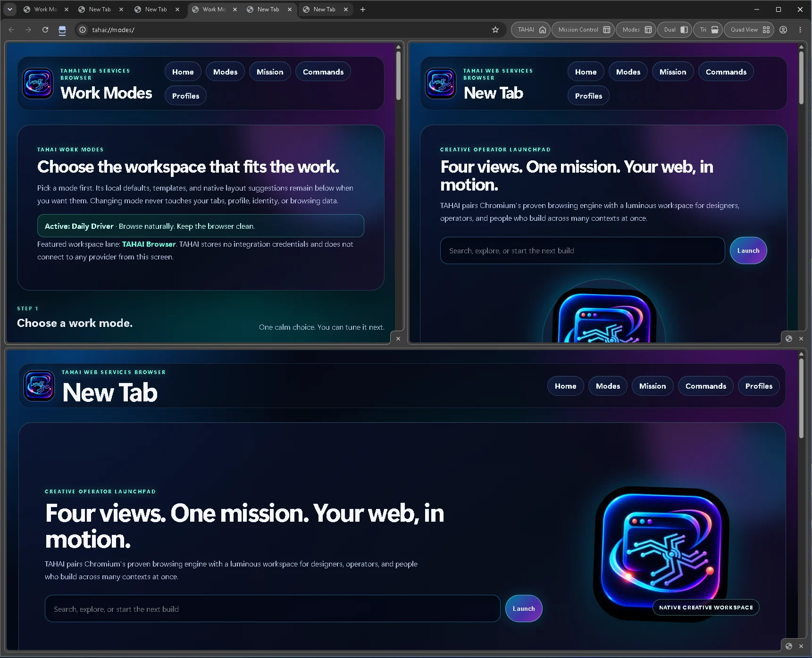Image resolution: width=812 pixels, height=658 pixels.
Task: Select the second tab labeled New Tab
Action: 100,9
